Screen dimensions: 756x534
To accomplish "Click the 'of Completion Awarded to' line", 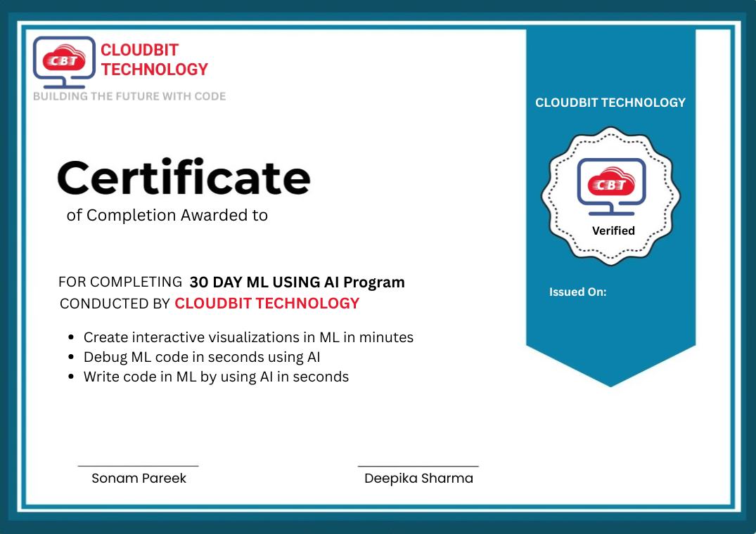I will (x=167, y=215).
